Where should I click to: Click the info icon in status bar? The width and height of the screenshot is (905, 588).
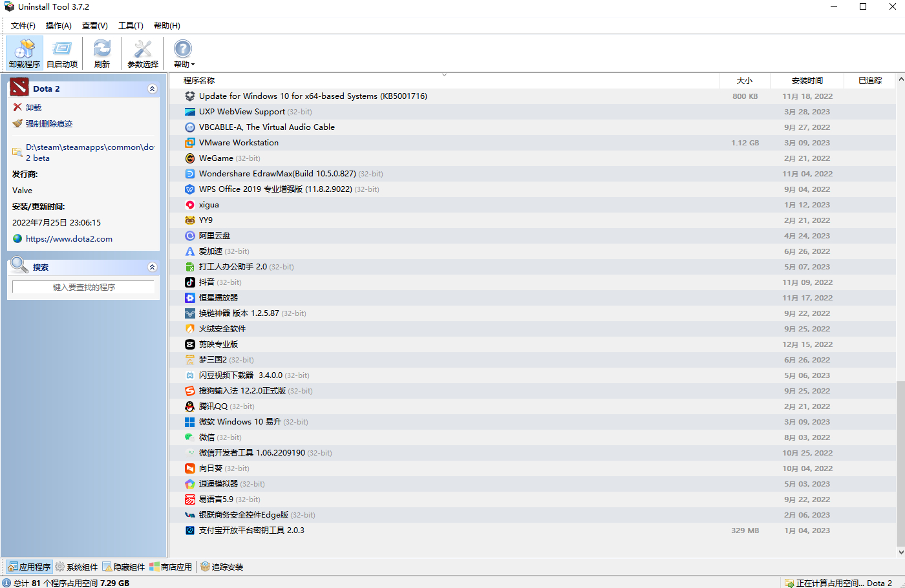pyautogui.click(x=7, y=583)
